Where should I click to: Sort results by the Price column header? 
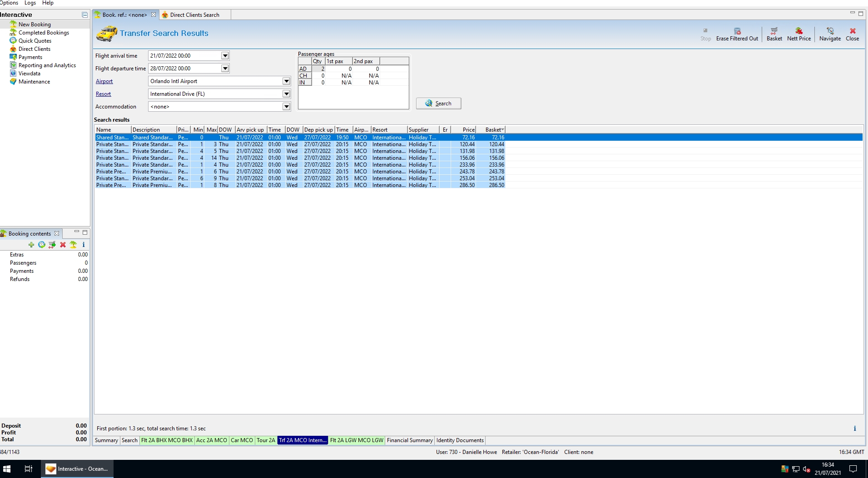[463, 130]
